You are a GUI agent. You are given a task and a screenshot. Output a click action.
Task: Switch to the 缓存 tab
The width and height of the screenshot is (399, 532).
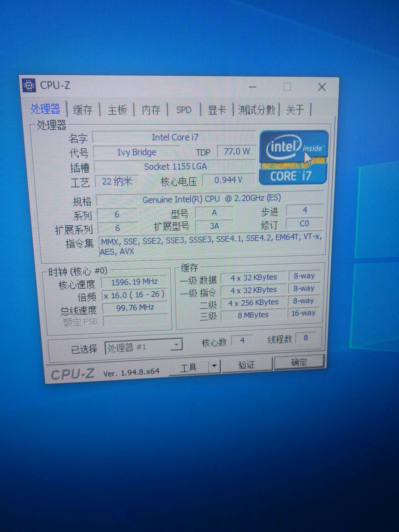pyautogui.click(x=83, y=110)
